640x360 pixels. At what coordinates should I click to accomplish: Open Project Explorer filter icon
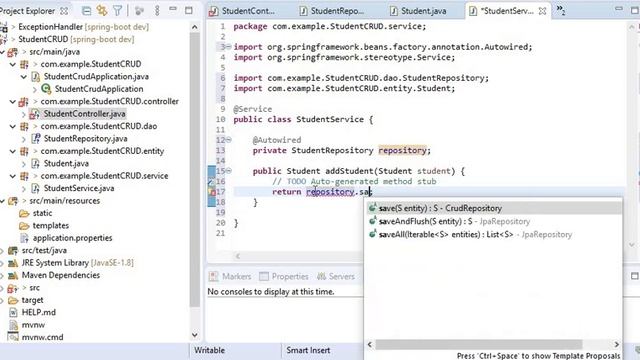pyautogui.click(x=118, y=11)
